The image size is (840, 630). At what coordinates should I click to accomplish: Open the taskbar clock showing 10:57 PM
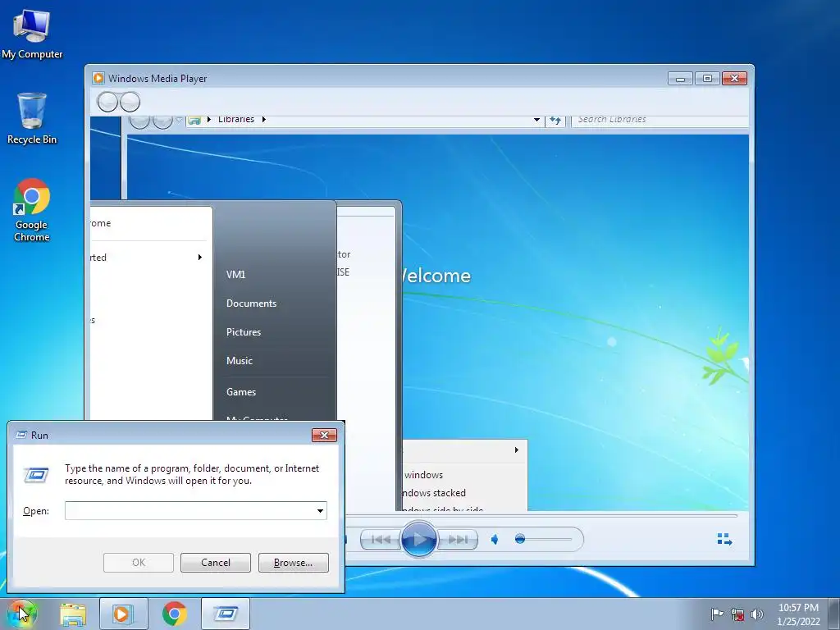tap(798, 614)
